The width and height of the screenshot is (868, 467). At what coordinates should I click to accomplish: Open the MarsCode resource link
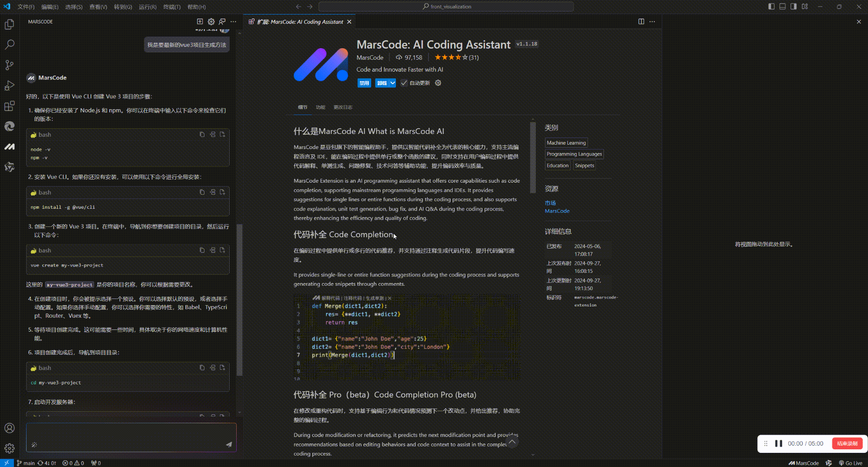(557, 211)
